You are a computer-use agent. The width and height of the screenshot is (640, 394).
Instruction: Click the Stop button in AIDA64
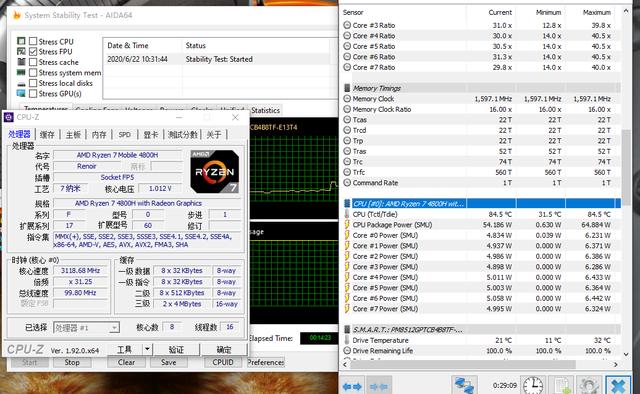(x=72, y=362)
